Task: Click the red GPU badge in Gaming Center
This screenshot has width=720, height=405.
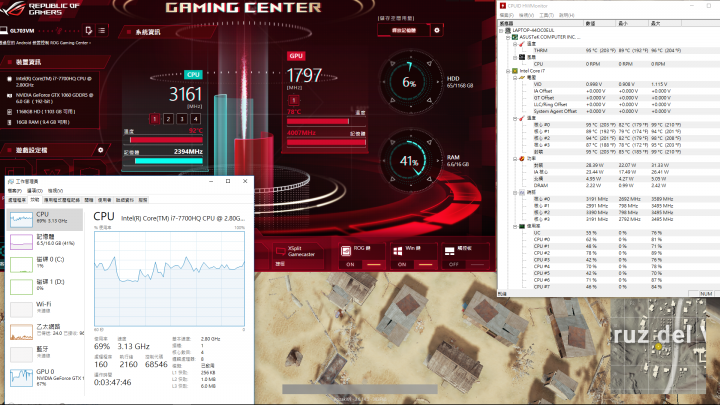Action: pyautogui.click(x=296, y=56)
